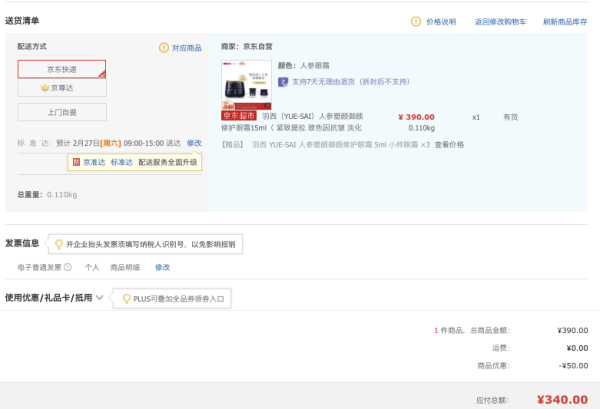Click the gift item 羽西 YUE-SAI 小样眼霜 text
This screenshot has height=409, width=600.
point(341,145)
